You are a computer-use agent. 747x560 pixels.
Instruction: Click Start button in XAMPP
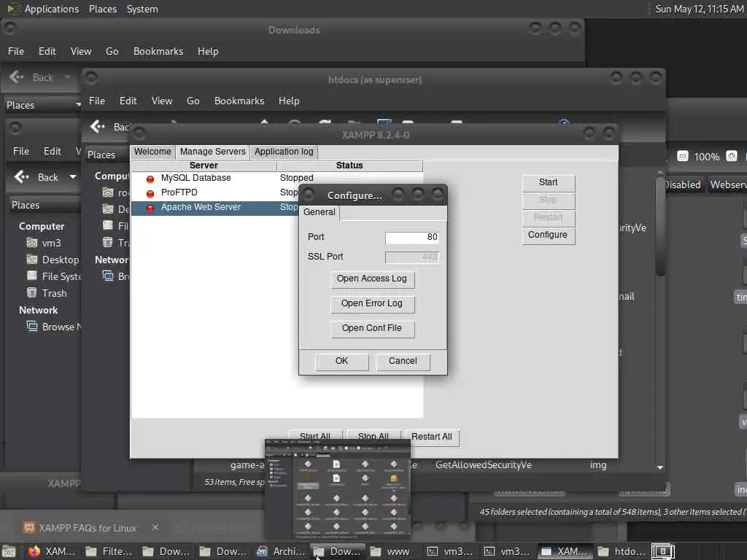pos(549,182)
